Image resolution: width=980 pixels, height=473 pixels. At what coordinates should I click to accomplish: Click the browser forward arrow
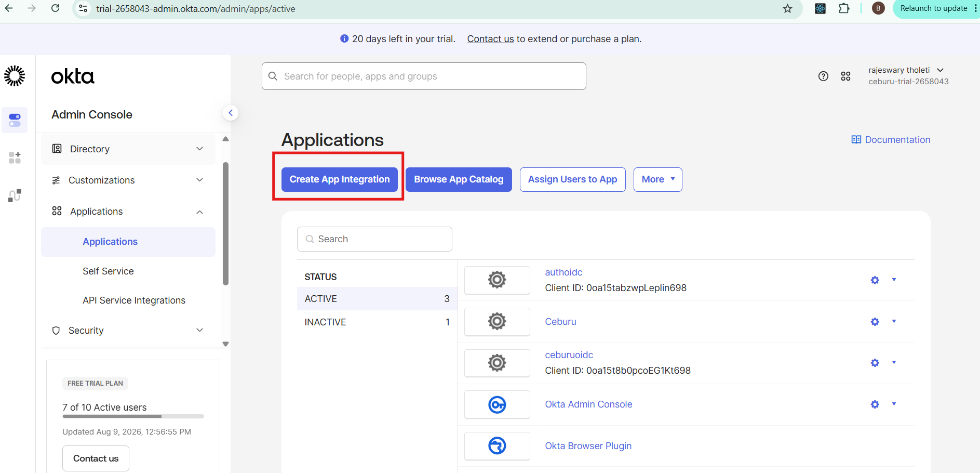coord(32,8)
